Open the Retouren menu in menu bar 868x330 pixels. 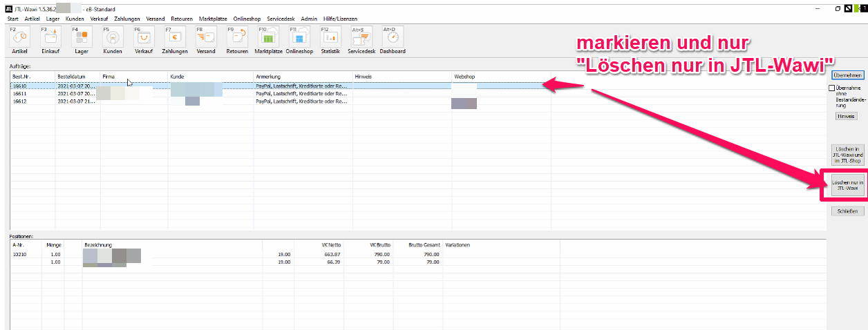[x=182, y=19]
